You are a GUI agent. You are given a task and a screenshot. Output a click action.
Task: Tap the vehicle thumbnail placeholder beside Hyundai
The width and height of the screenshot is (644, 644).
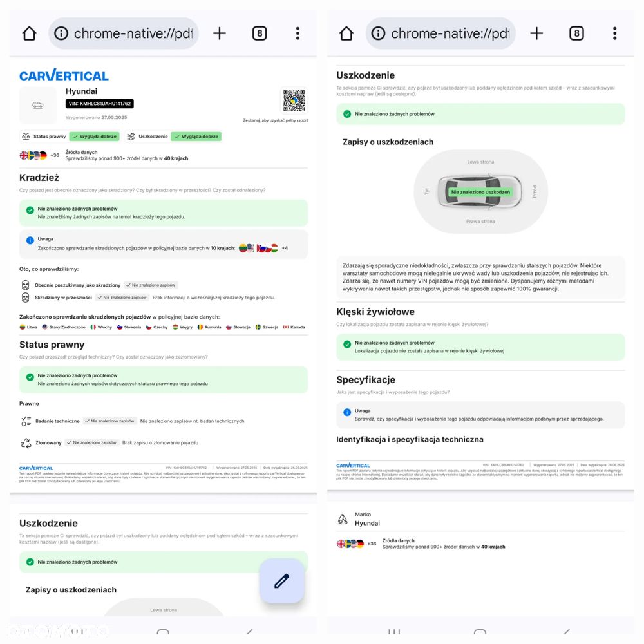point(38,105)
